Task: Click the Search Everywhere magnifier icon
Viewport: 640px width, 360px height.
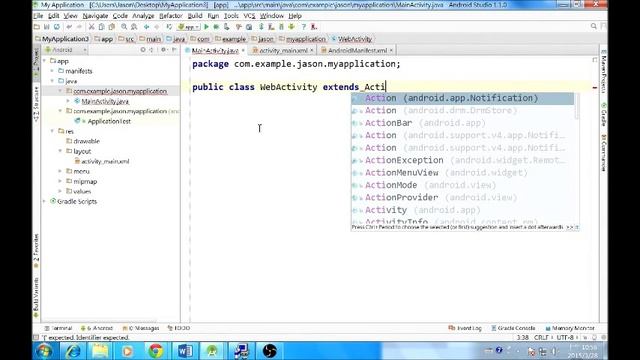Action: (x=593, y=27)
